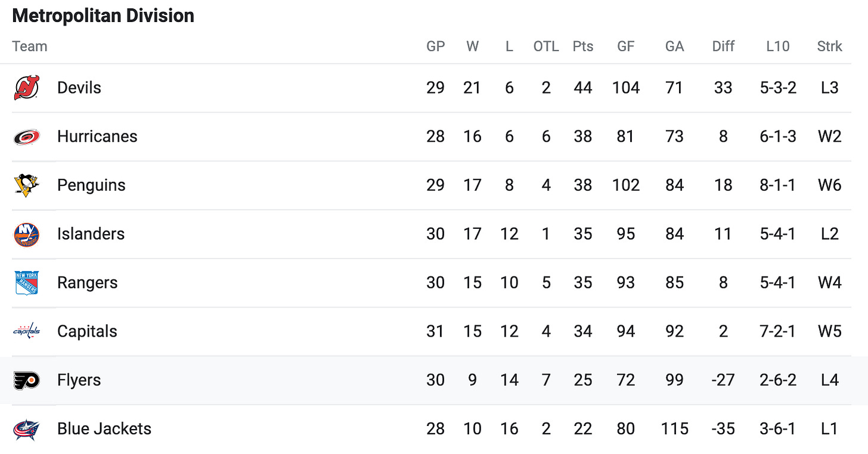
Task: Open the Penguins team name
Action: [91, 185]
